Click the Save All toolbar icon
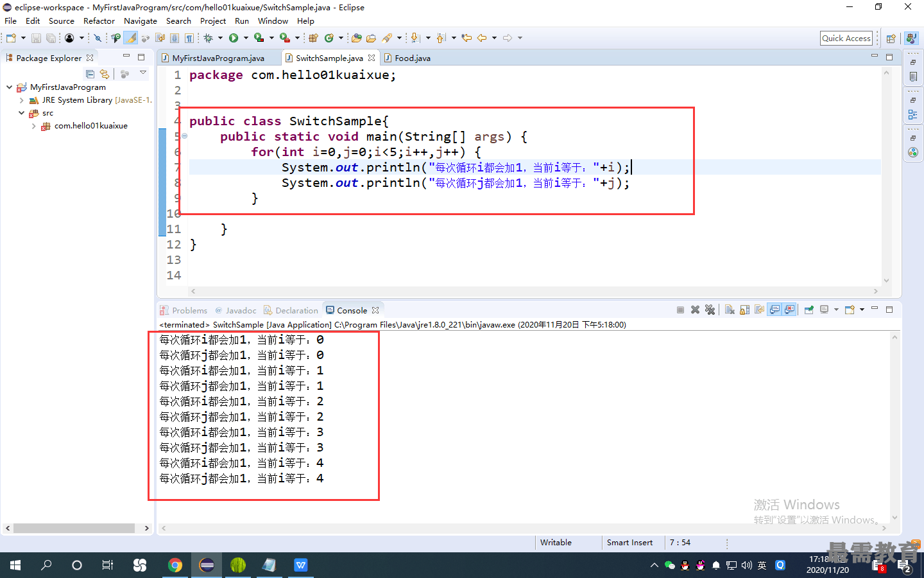Screen dimensions: 924x578 coord(51,38)
